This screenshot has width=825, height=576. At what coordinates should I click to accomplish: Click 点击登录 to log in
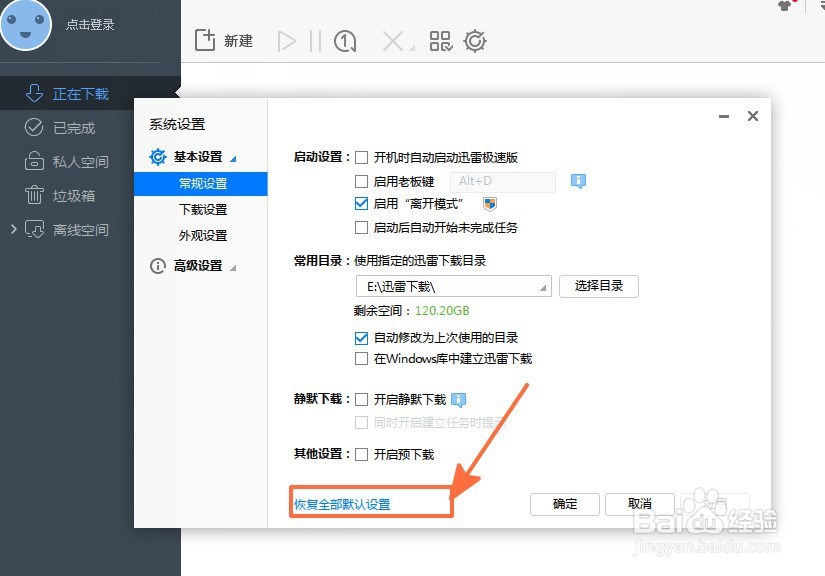(90, 25)
